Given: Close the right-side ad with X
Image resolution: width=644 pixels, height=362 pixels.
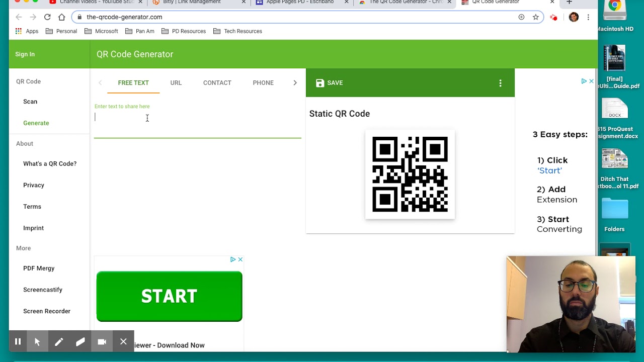Looking at the screenshot, I should pyautogui.click(x=591, y=81).
